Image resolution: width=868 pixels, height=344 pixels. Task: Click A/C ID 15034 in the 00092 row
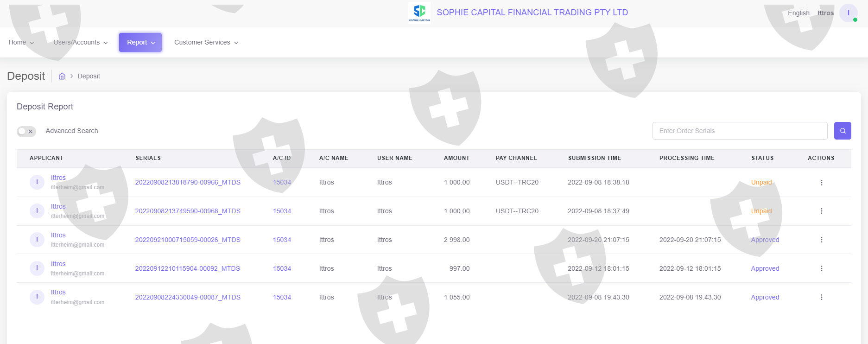pyautogui.click(x=282, y=268)
